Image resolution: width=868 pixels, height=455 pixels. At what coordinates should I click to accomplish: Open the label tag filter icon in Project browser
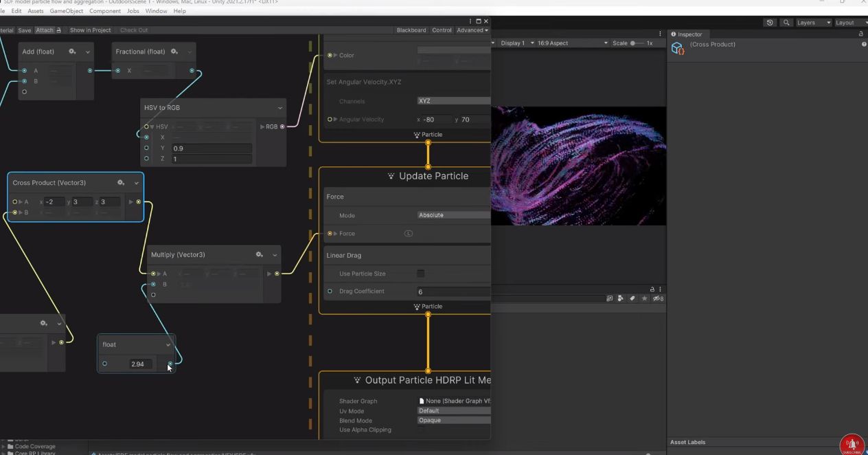click(x=632, y=298)
